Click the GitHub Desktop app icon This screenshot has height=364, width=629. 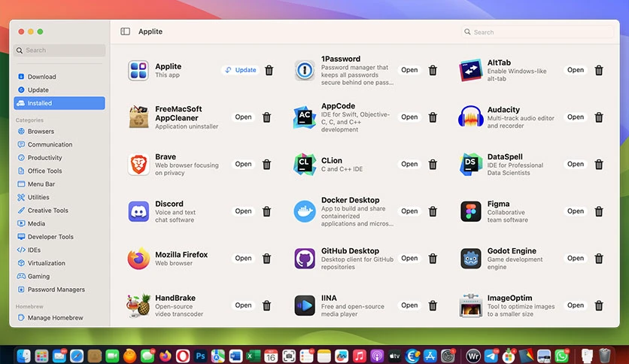(x=305, y=259)
